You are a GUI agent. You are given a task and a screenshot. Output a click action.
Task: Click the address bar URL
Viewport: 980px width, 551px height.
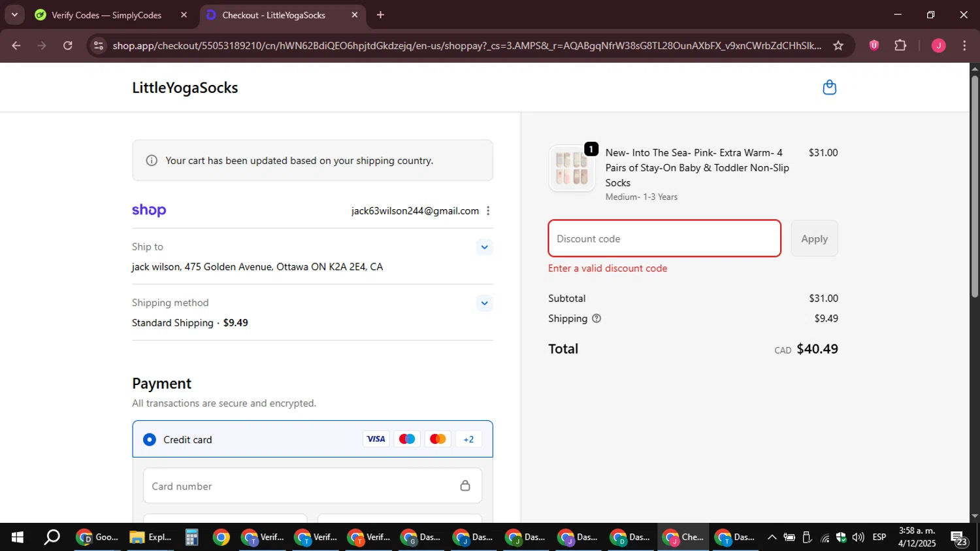coord(466,45)
